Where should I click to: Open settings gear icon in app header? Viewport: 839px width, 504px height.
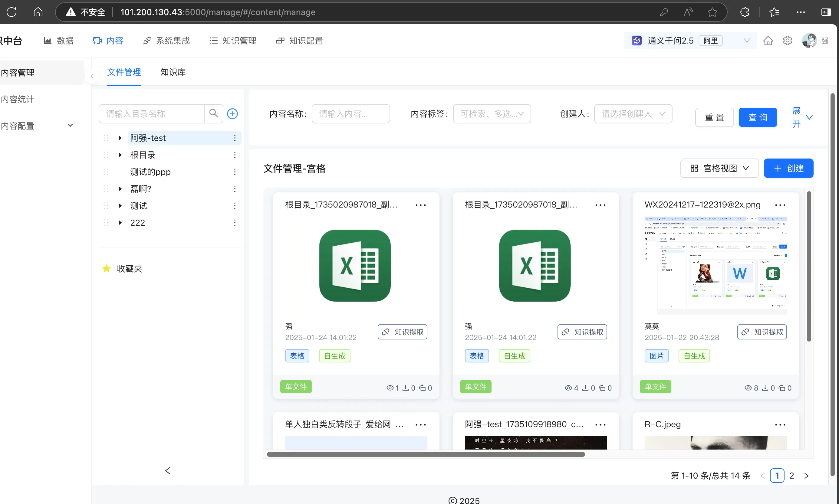coord(787,41)
